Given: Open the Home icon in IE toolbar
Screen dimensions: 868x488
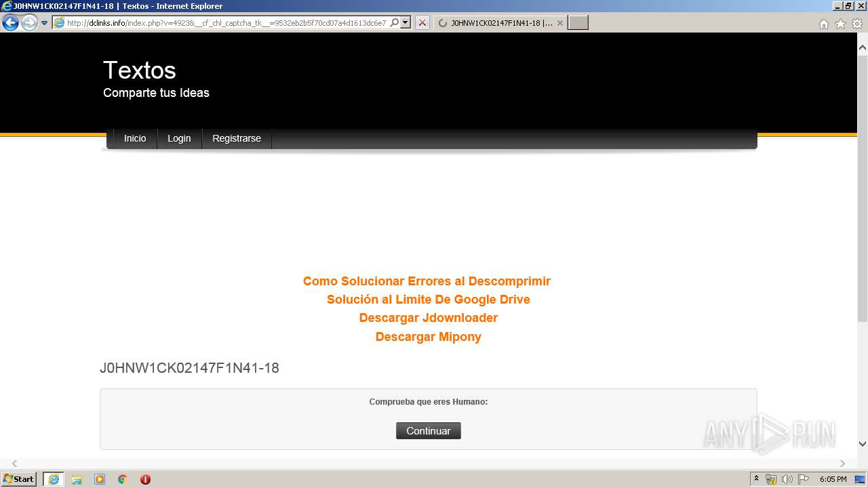Looking at the screenshot, I should point(823,24).
